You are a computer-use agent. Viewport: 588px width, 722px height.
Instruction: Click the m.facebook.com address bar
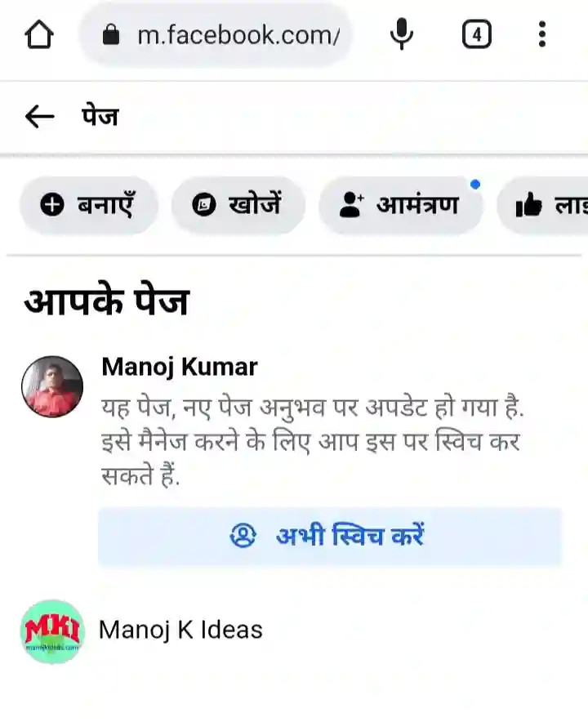[x=216, y=35]
